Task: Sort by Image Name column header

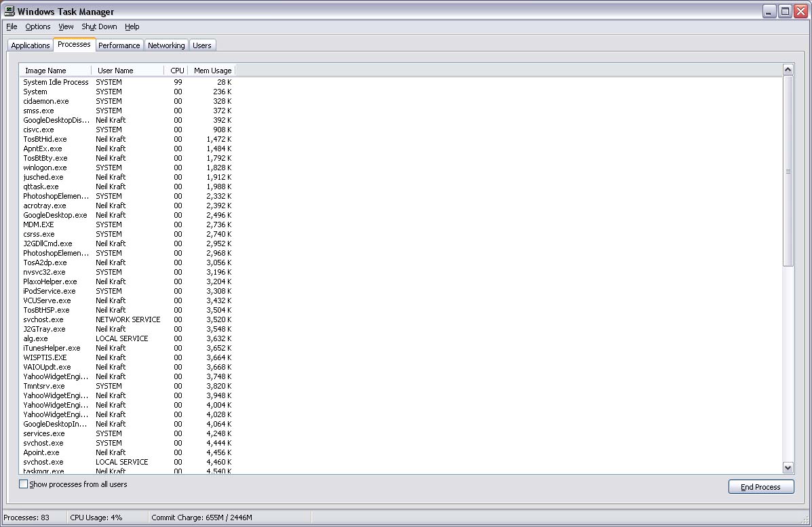Action: (56, 71)
